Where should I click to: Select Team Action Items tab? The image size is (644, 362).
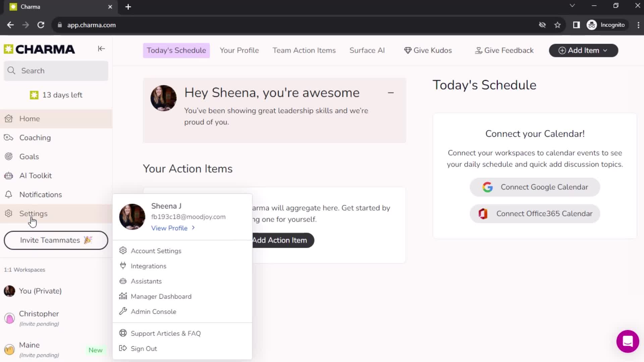click(304, 50)
